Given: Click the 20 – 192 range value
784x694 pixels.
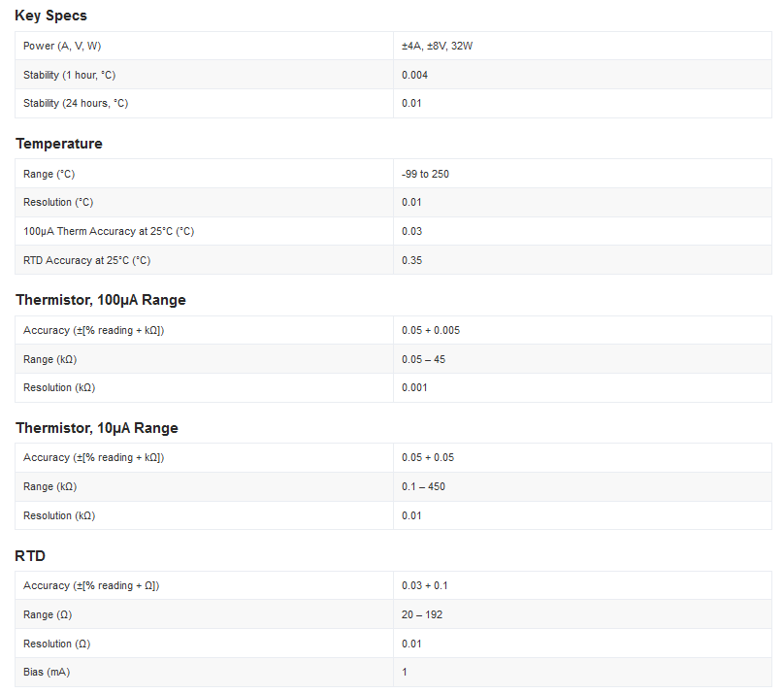Looking at the screenshot, I should pyautogui.click(x=422, y=614).
